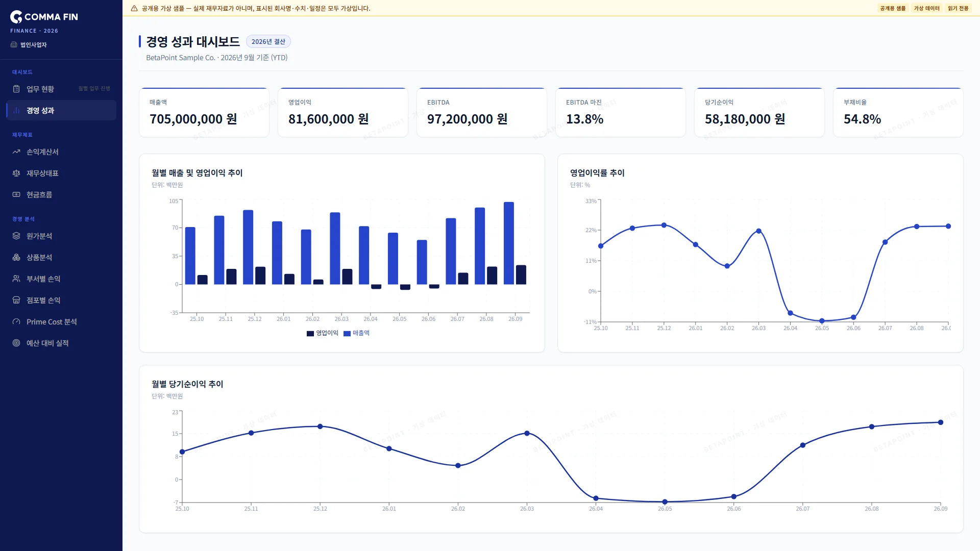This screenshot has width=980, height=551.
Task: Click the 705,000,000 원 revenue value
Action: (193, 119)
